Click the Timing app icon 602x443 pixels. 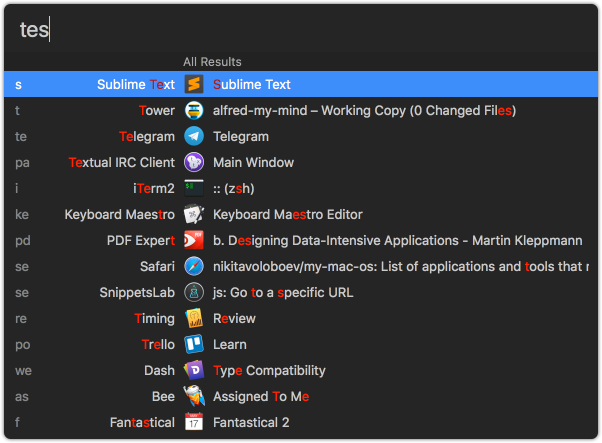(x=194, y=318)
